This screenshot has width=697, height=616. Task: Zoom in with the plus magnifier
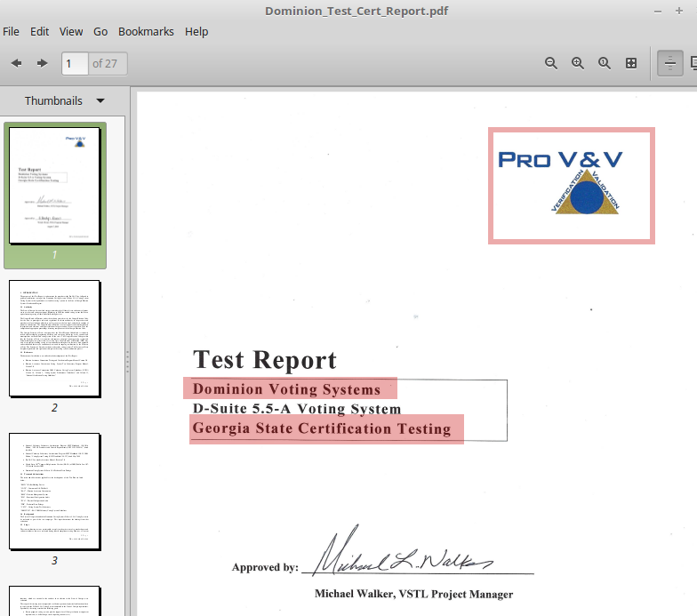pyautogui.click(x=578, y=63)
